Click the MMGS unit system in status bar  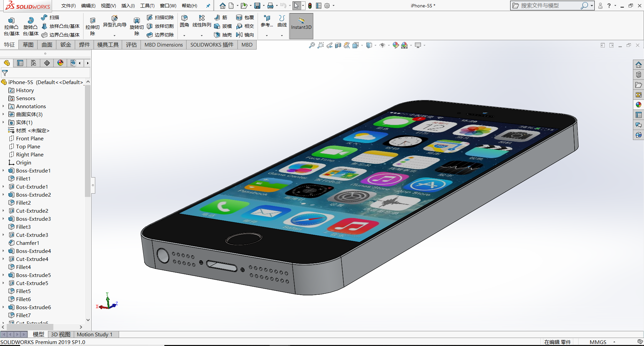598,342
